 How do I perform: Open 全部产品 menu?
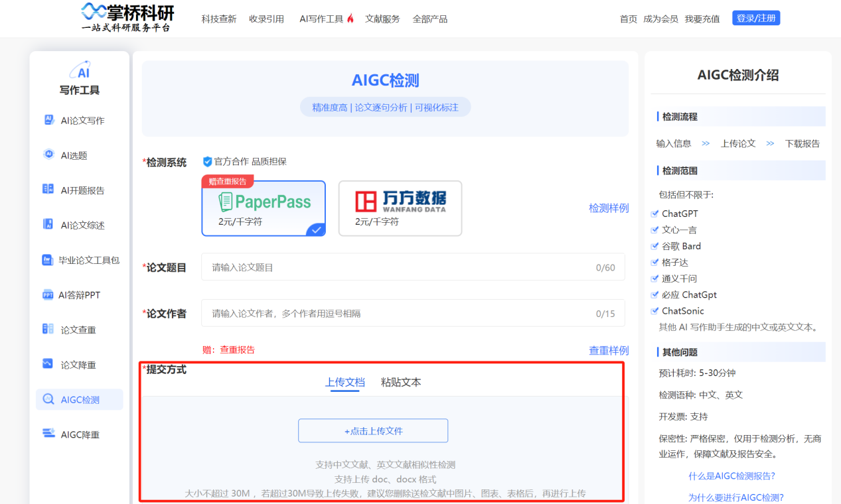[430, 19]
